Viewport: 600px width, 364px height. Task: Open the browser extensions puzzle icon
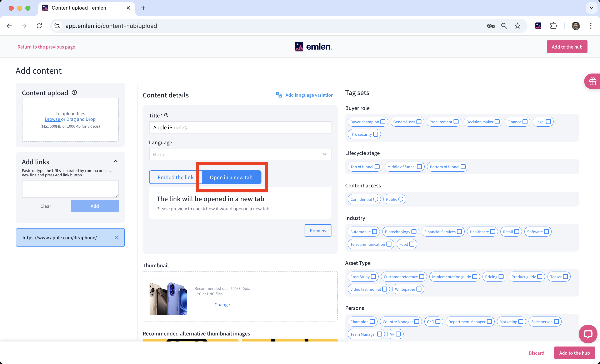click(x=553, y=26)
